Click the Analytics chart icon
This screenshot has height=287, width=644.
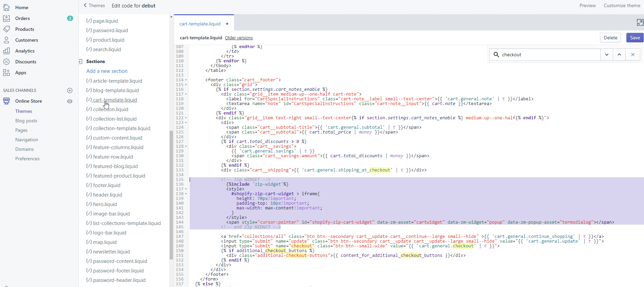coord(6,51)
